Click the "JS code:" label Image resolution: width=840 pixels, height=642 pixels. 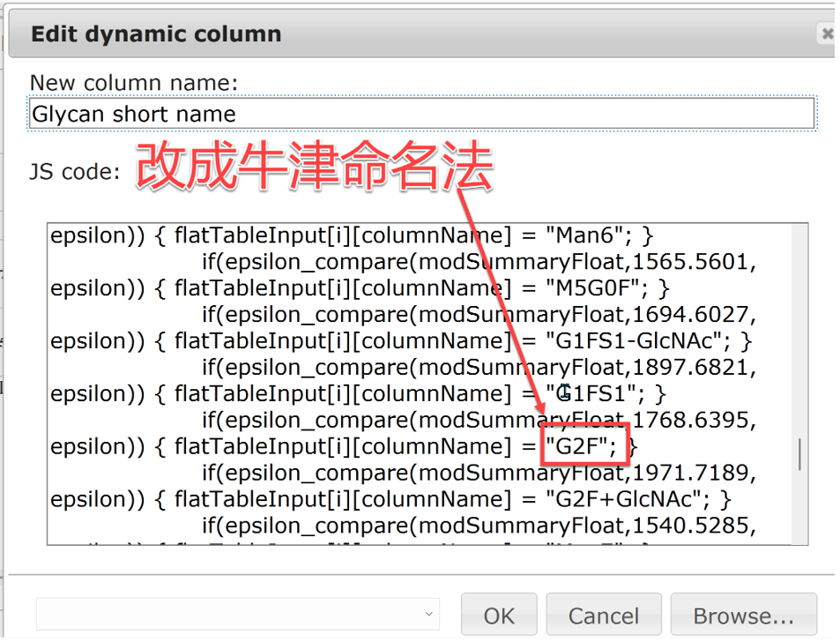[x=74, y=171]
